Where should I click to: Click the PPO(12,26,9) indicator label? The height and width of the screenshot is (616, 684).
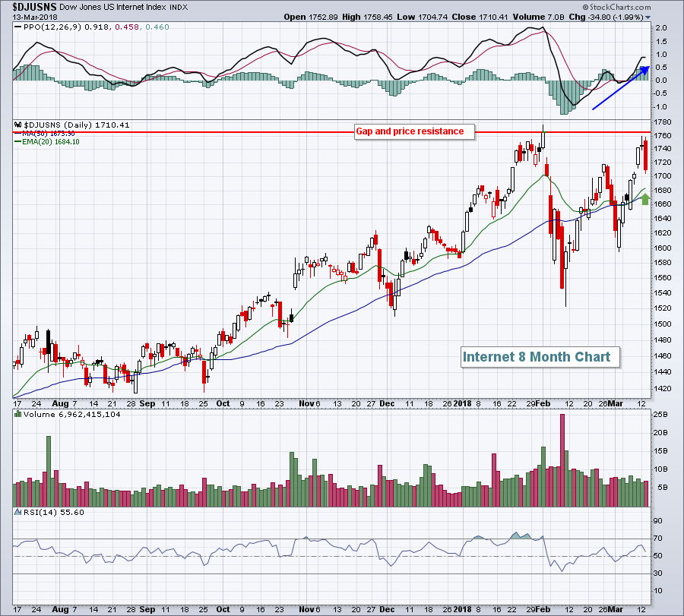52,27
